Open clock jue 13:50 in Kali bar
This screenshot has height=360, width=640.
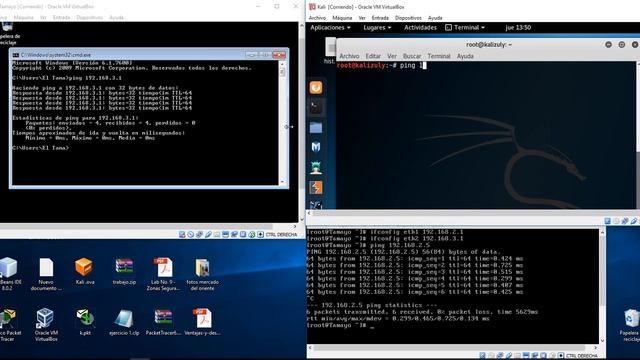click(518, 27)
